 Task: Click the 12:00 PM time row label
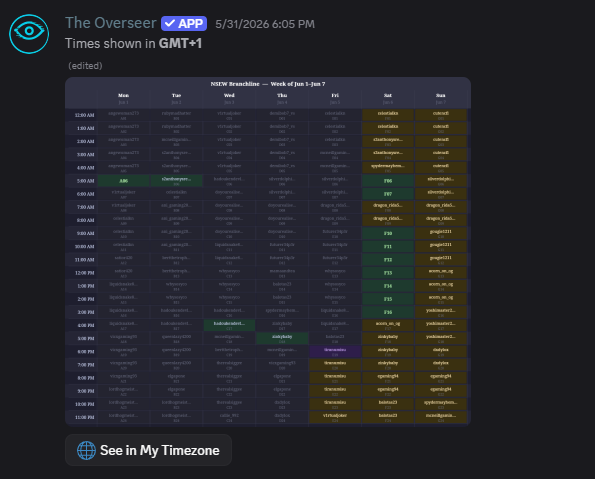[85, 273]
